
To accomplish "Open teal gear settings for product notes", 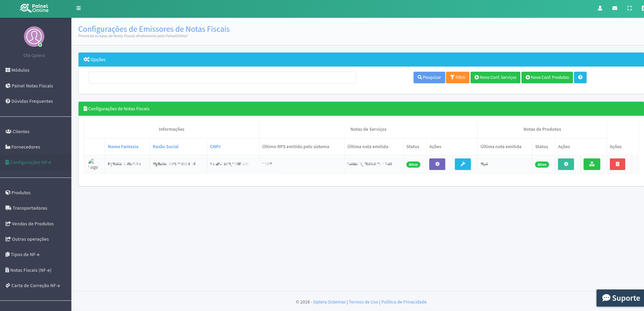I will coord(566,164).
